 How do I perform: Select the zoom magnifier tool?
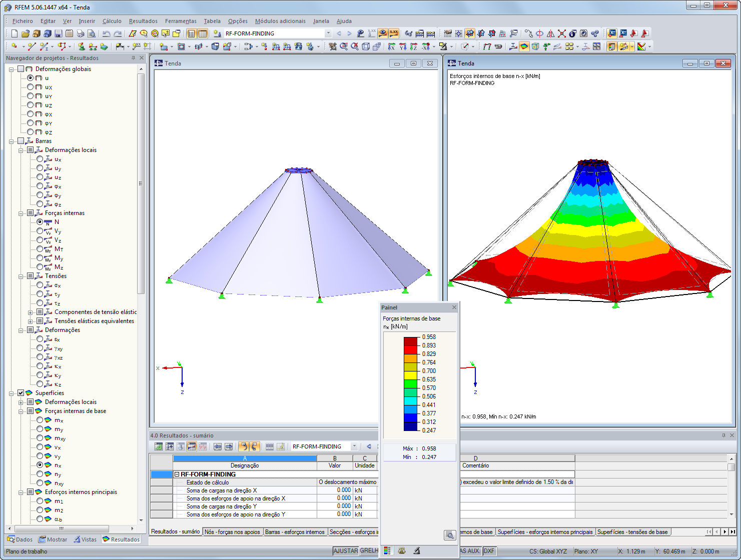click(343, 46)
